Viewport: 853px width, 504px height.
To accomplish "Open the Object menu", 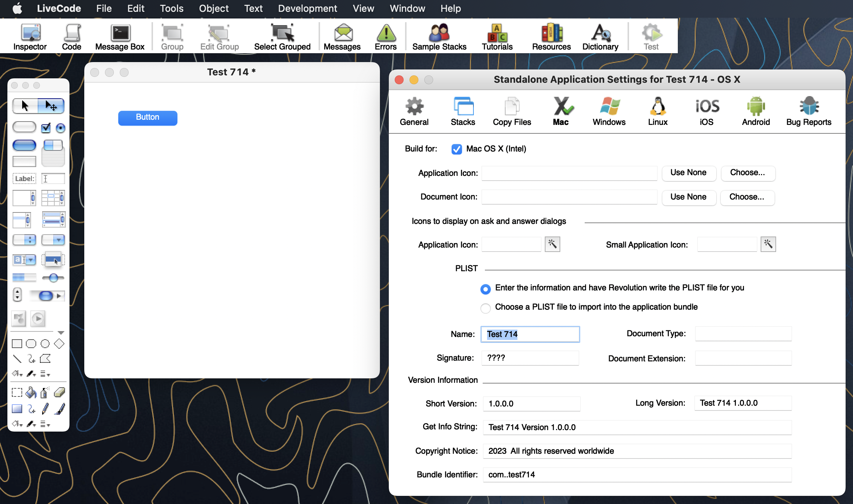I will pos(214,8).
